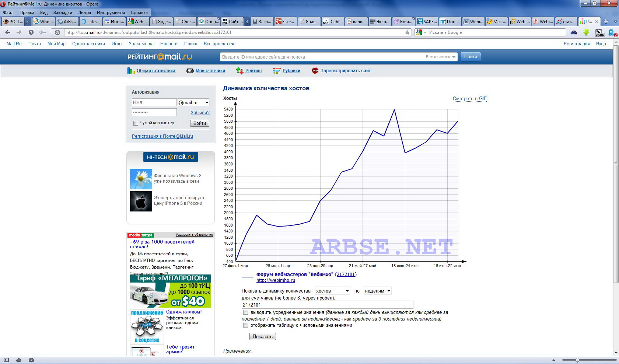Open the green download arrow extension
The width and height of the screenshot is (619, 364).
(586, 32)
